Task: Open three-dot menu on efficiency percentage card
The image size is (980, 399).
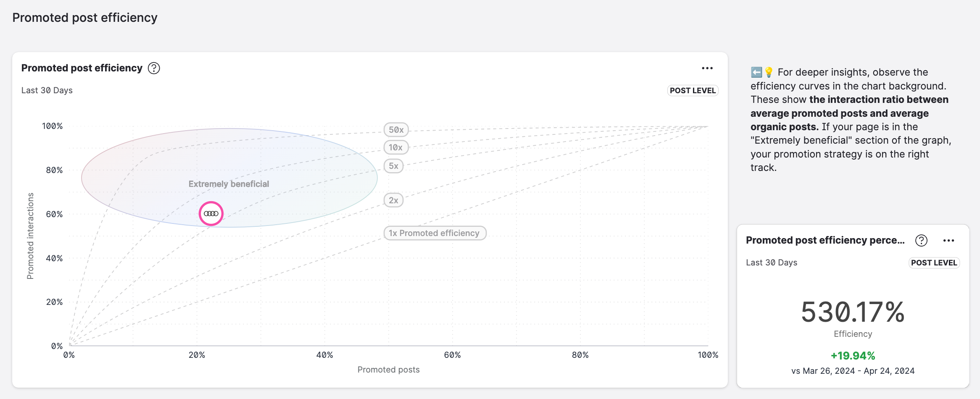Action: (948, 240)
